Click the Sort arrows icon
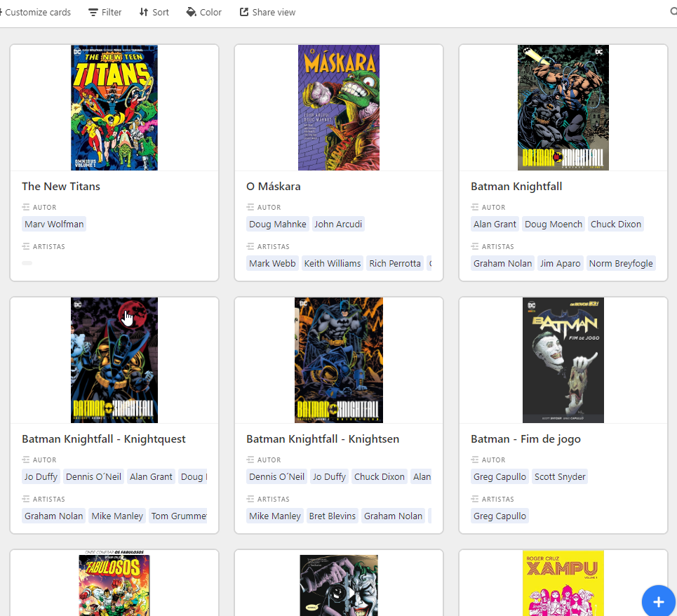Viewport: 677px width, 616px height. pyautogui.click(x=144, y=12)
